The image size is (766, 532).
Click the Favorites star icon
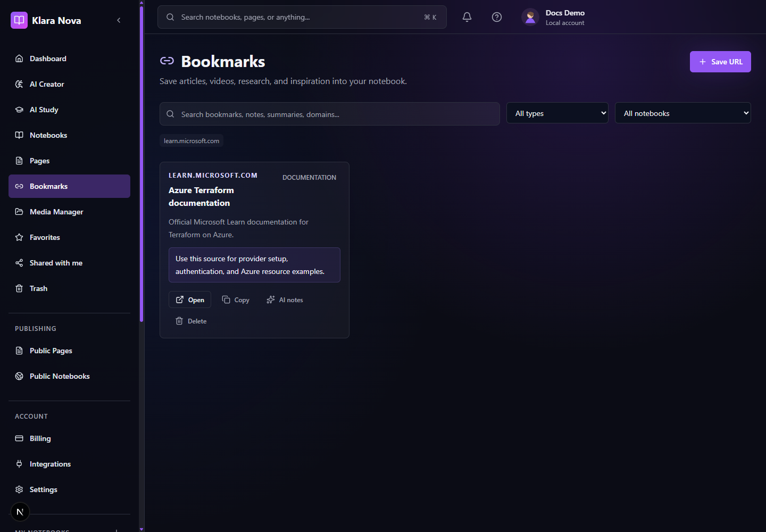(x=19, y=237)
